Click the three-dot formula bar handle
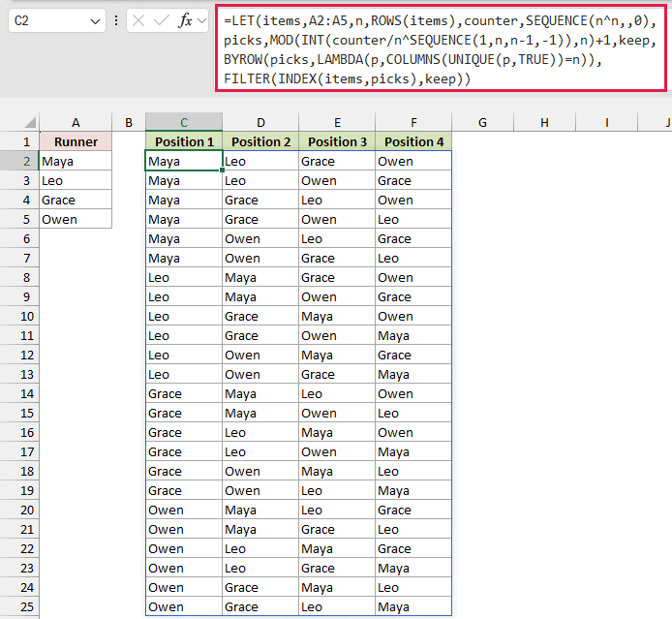Image resolution: width=672 pixels, height=619 pixels. click(x=116, y=20)
